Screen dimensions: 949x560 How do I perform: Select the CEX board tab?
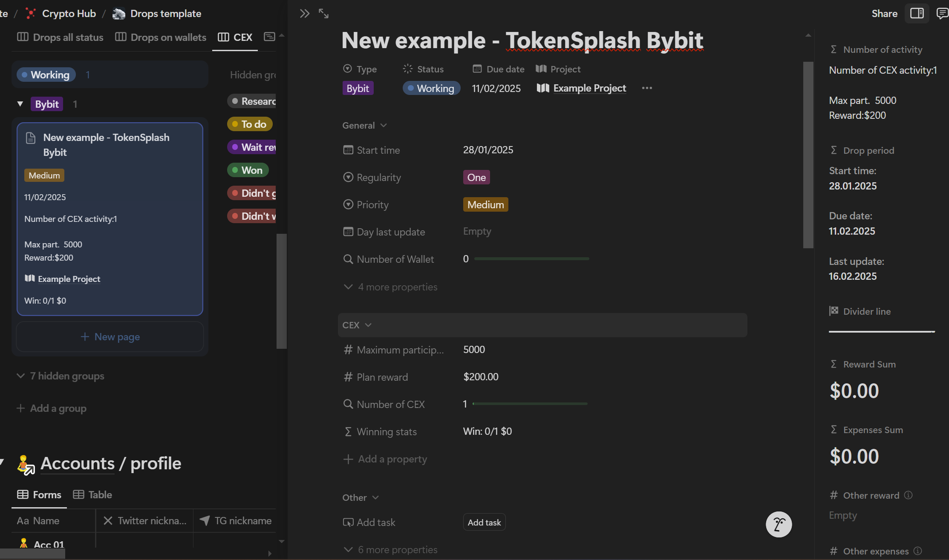[235, 37]
